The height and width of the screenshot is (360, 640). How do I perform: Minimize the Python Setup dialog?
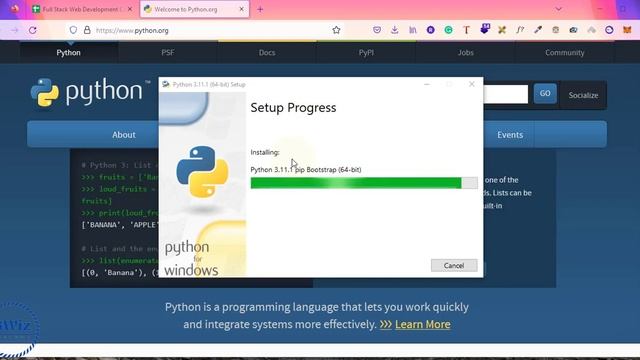tap(427, 84)
